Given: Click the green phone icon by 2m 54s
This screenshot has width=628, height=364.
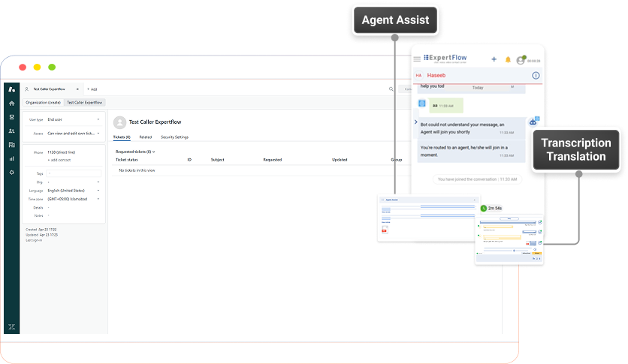Looking at the screenshot, I should [484, 208].
